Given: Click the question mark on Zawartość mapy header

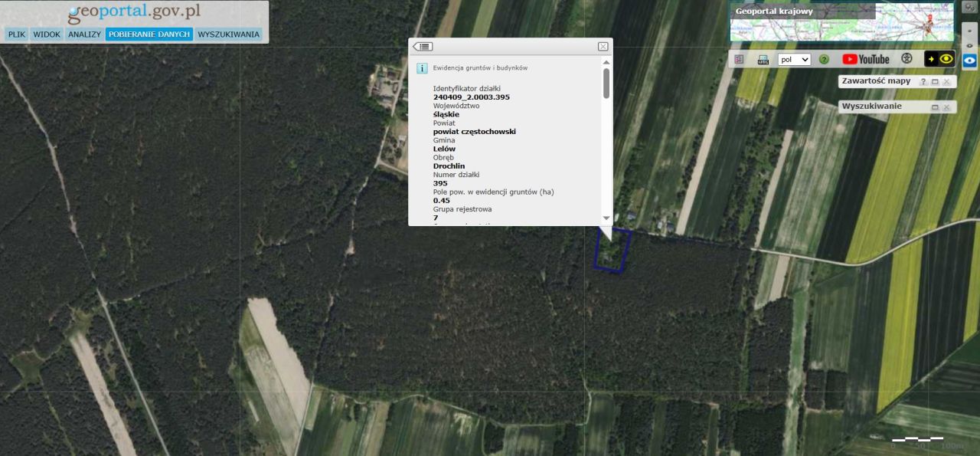Looking at the screenshot, I should [x=923, y=81].
